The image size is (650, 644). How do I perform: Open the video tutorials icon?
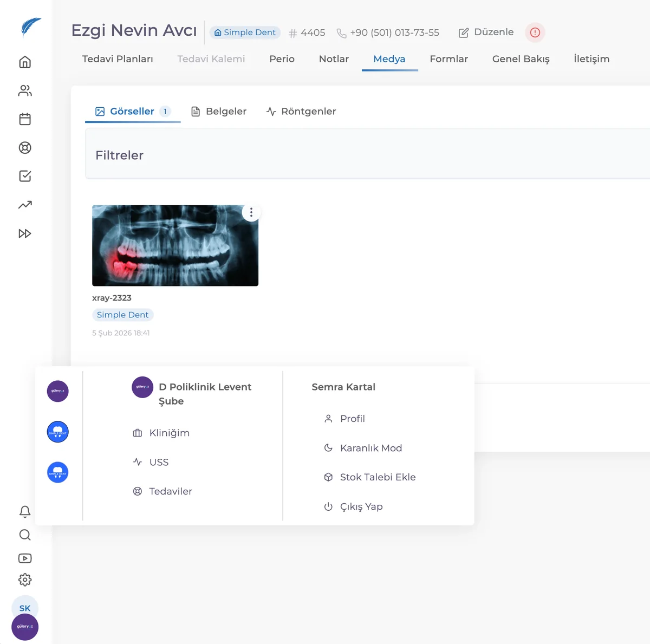tap(25, 558)
